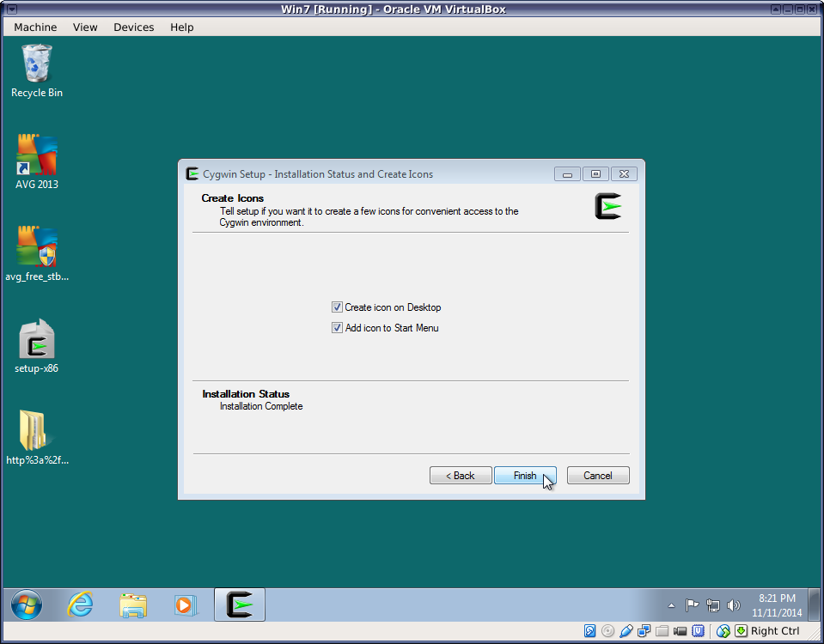Open the Windows Start orb
This screenshot has height=644, width=824.
coord(27,605)
